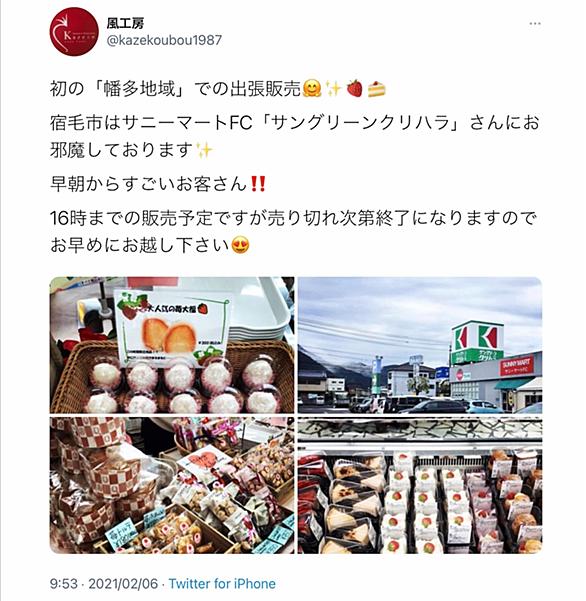Click the sparkles emoji after おります

coord(204,150)
